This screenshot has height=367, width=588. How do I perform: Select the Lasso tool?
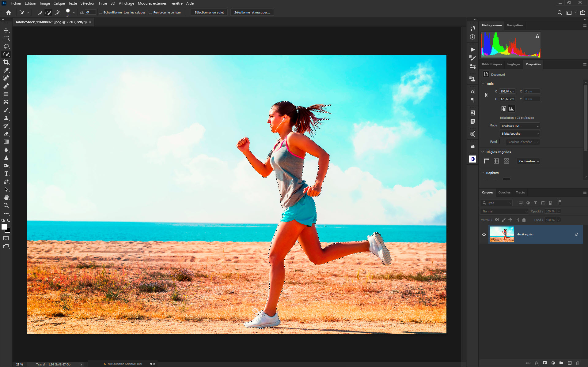6,47
